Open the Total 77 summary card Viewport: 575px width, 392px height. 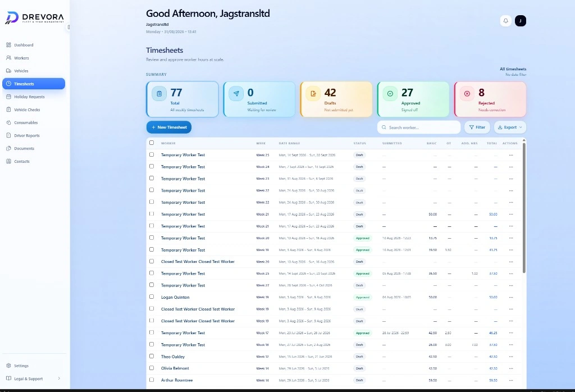pos(182,99)
